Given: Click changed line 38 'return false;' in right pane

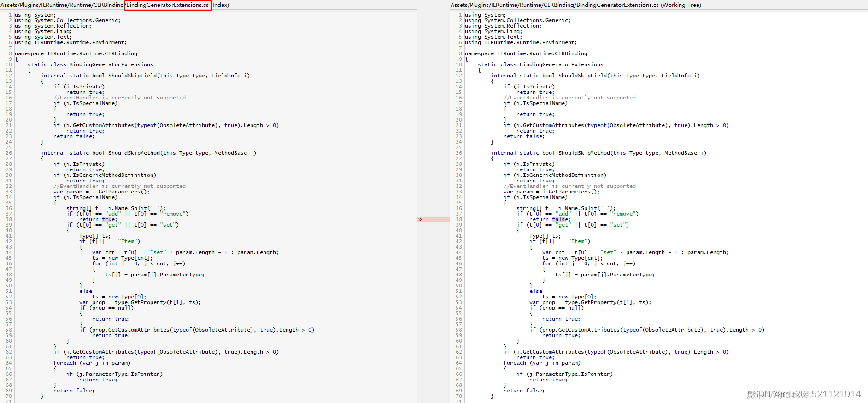Looking at the screenshot, I should [x=550, y=220].
